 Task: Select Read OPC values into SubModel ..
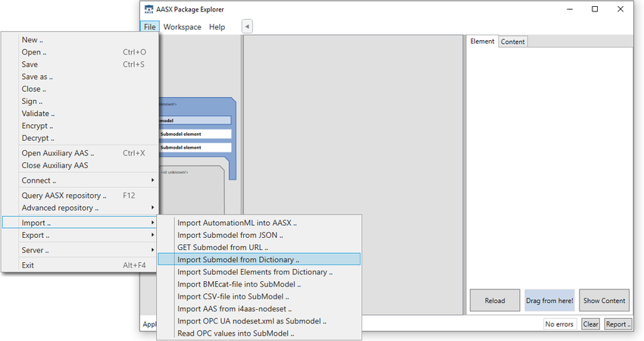coord(259,333)
